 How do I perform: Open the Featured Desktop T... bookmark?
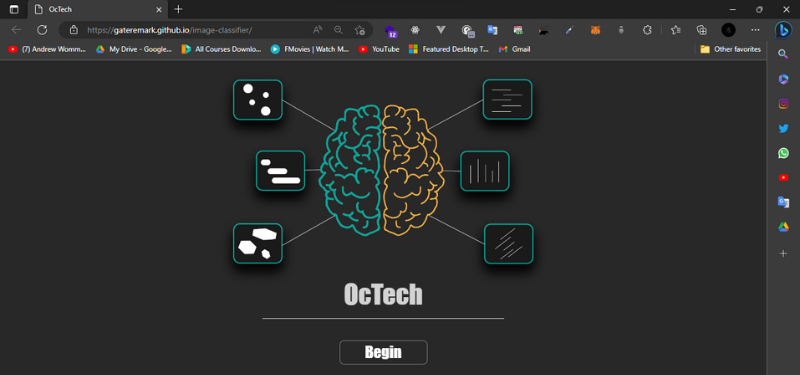coord(449,49)
